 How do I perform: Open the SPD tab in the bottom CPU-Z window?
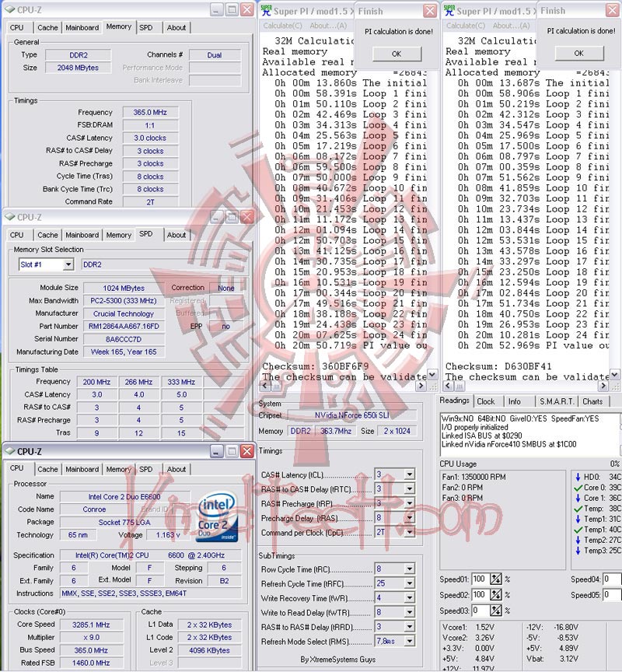(x=145, y=469)
